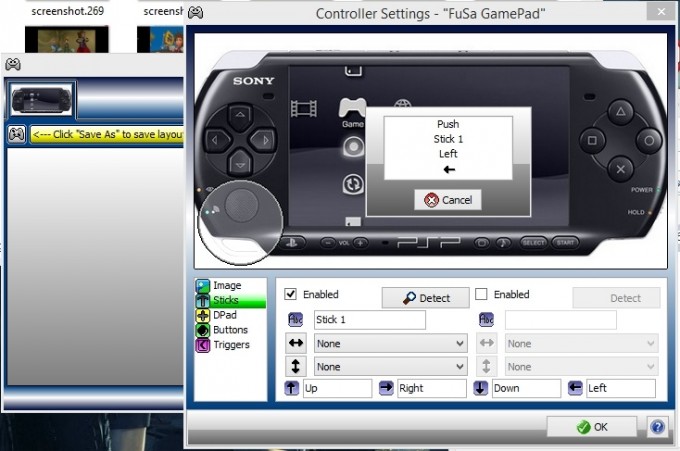Click the gamepad icon in the background window title
The image size is (680, 451).
pyautogui.click(x=13, y=65)
